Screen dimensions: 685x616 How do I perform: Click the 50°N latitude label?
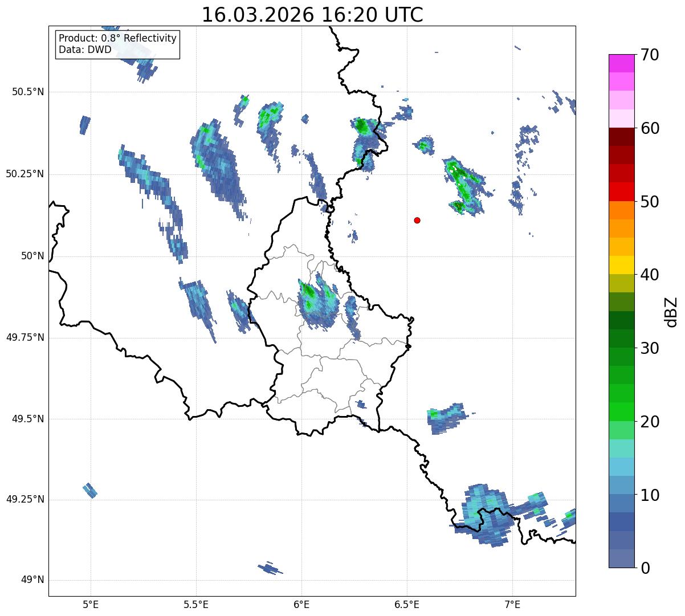[x=32, y=256]
